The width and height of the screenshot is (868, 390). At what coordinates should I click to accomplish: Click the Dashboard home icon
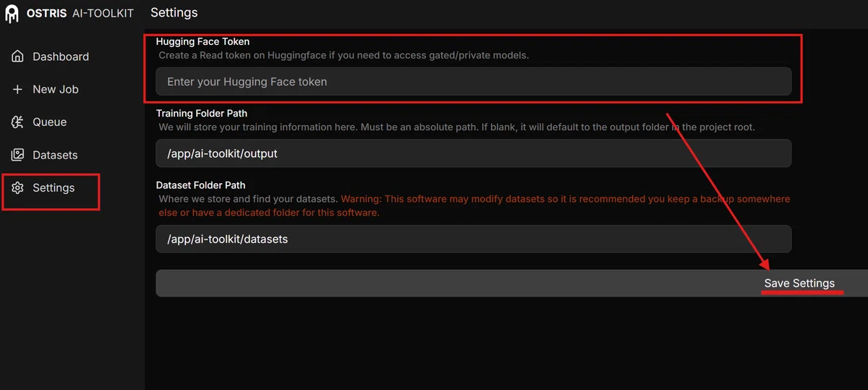[18, 56]
